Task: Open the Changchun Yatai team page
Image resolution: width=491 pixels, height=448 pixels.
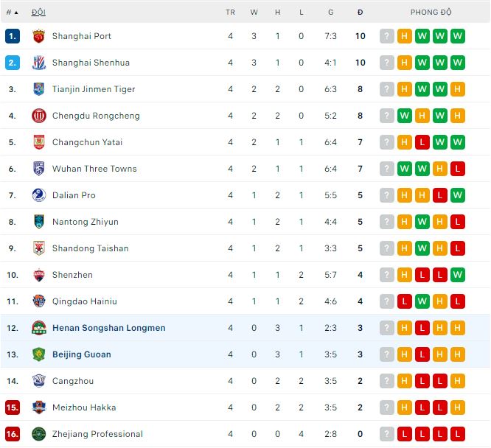Action: pyautogui.click(x=87, y=142)
